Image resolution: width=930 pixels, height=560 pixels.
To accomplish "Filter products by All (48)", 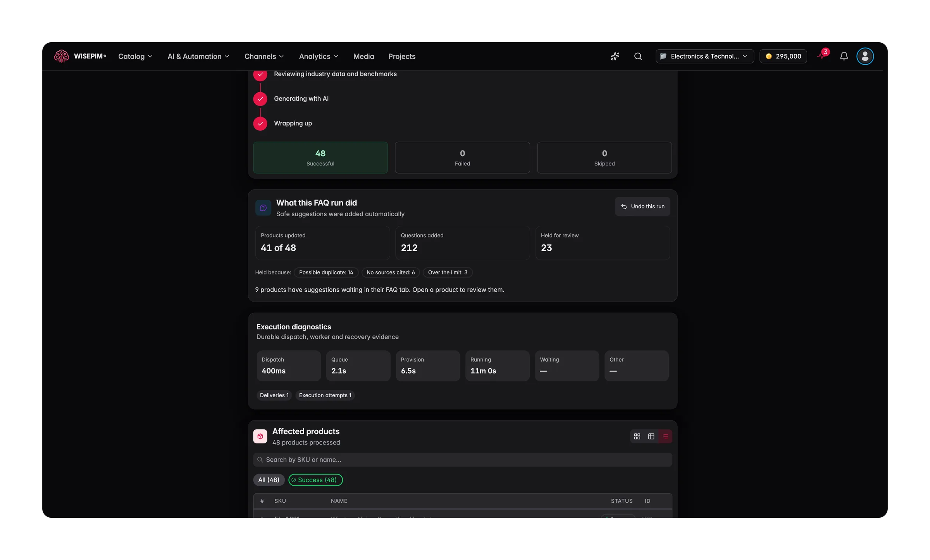I will tap(269, 480).
